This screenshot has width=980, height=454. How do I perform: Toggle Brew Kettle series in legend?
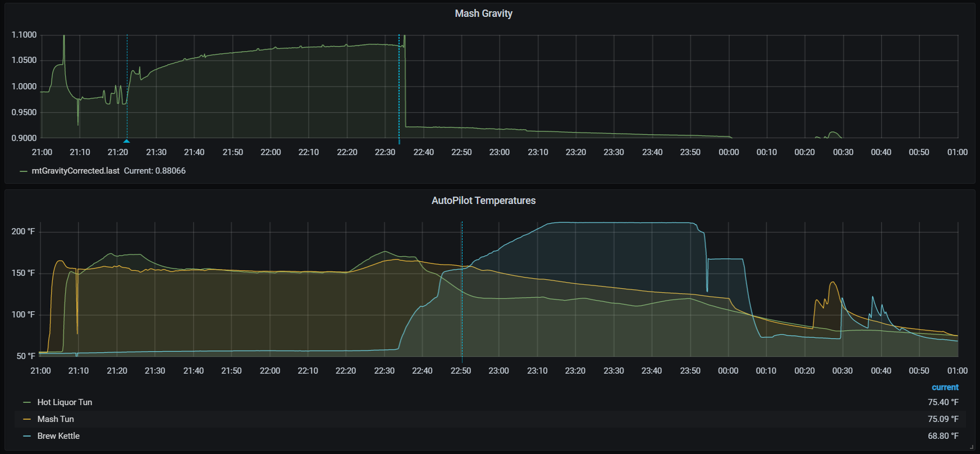click(58, 436)
